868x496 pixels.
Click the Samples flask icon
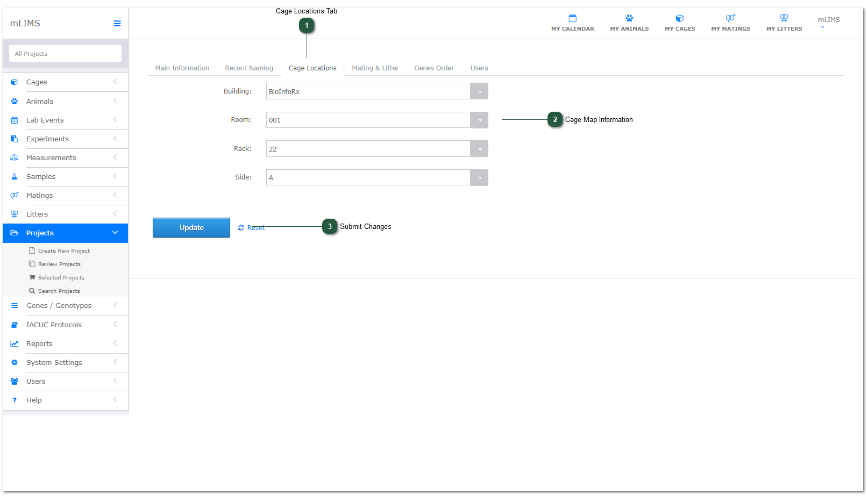pos(15,176)
